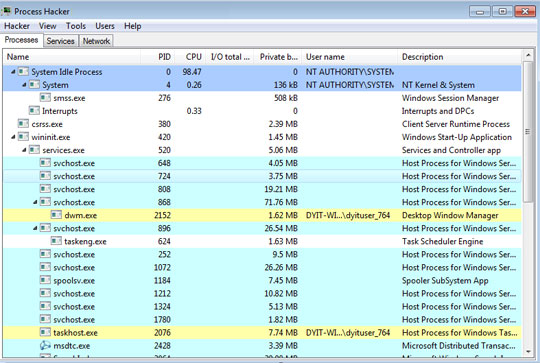Click icon of svchost.exe PID 648
This screenshot has height=363, width=540.
tap(45, 163)
